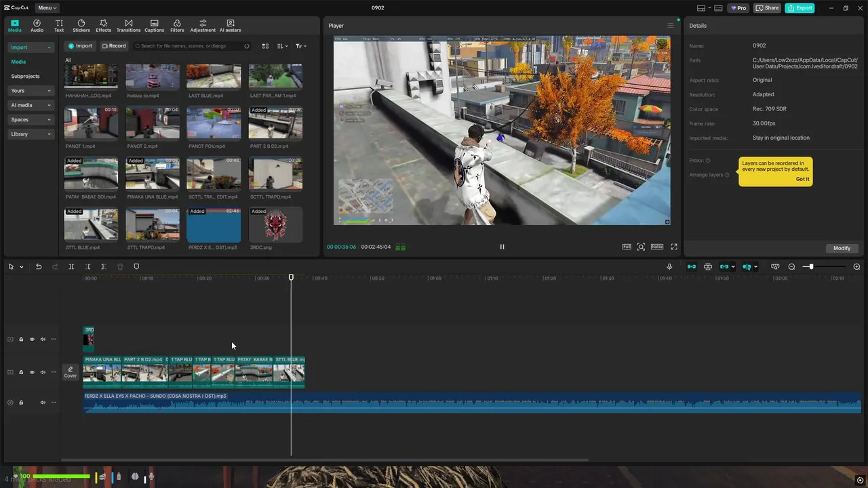Click the Pro upgrade button
Viewport: 868px width, 488px height.
click(738, 8)
